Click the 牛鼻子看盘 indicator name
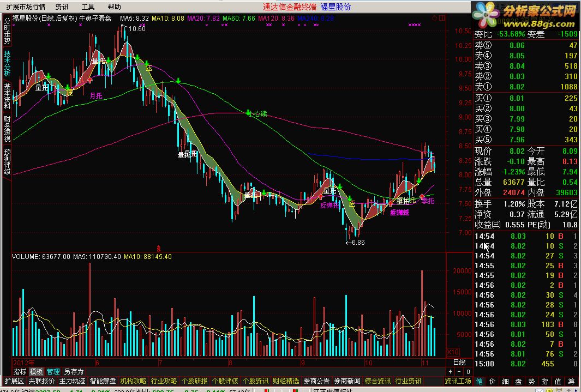This screenshot has height=392, width=581. tap(95, 18)
